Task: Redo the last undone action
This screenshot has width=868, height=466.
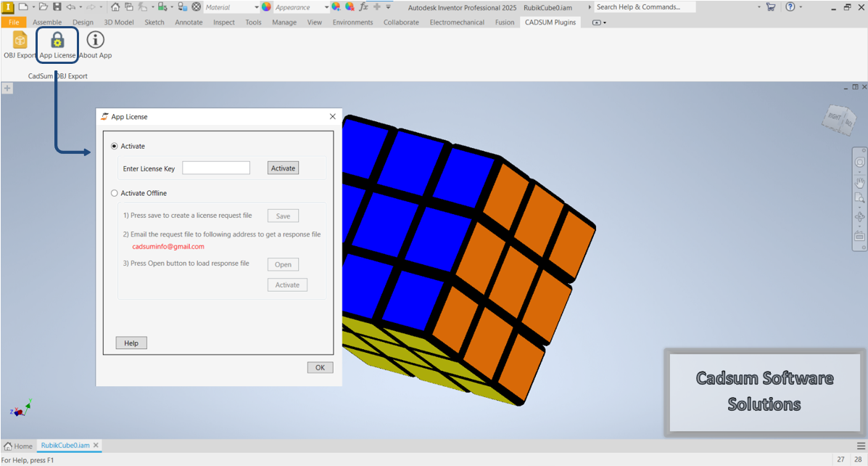Action: (x=91, y=7)
